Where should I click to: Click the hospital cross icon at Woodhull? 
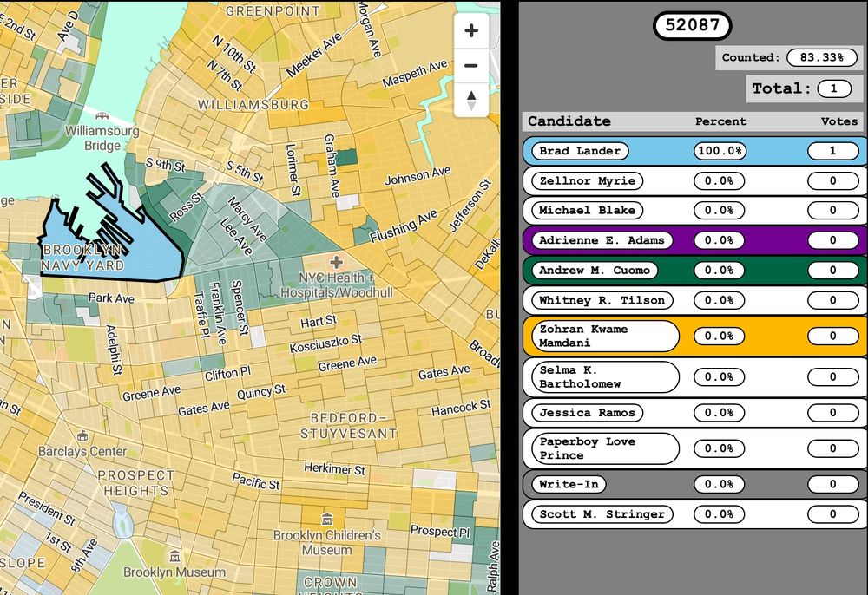[x=336, y=262]
